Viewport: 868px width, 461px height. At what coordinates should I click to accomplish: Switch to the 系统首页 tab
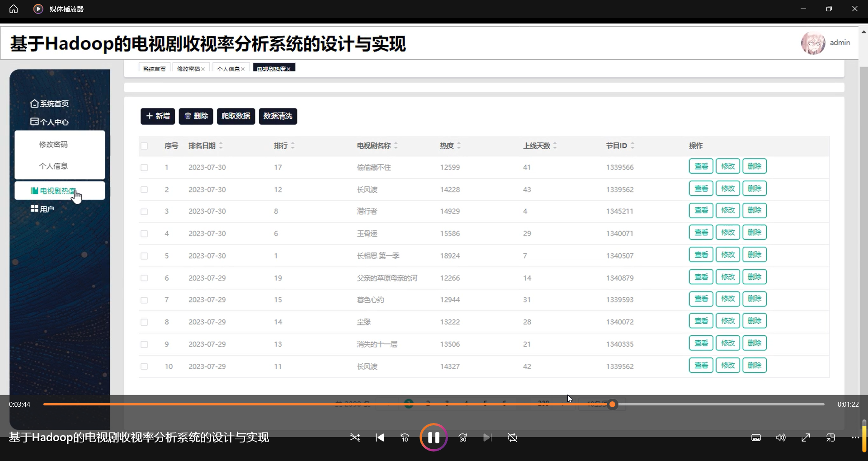pyautogui.click(x=155, y=68)
